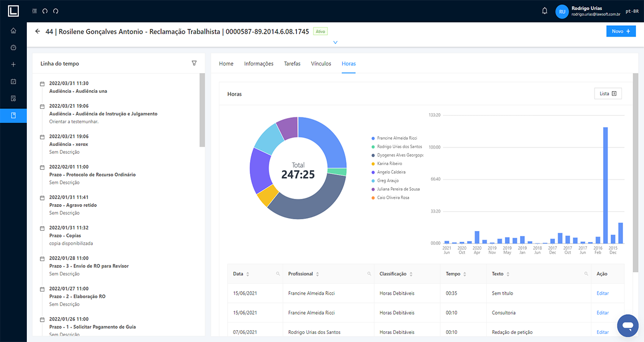Toggle Angelo Caldeira legend entry
The image size is (644, 342).
point(389,172)
